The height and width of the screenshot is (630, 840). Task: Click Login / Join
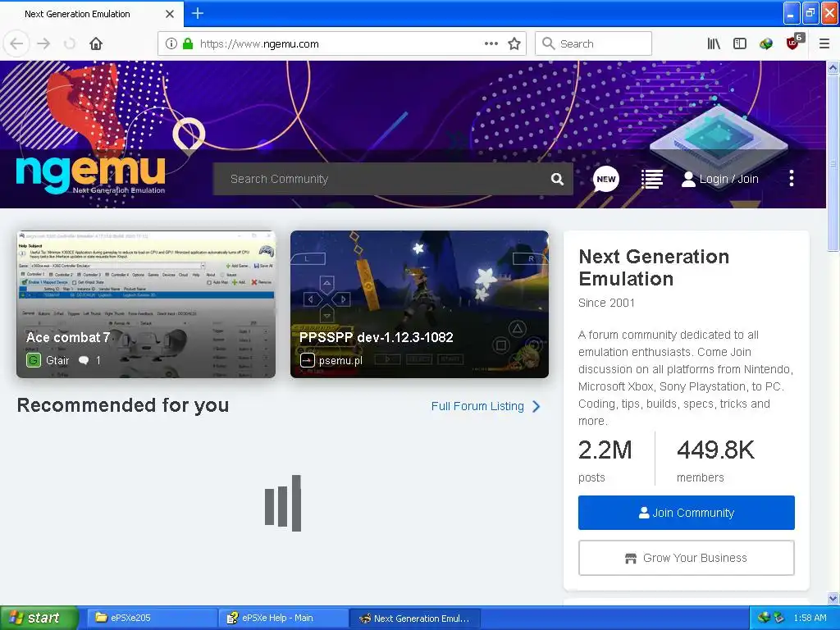point(720,179)
